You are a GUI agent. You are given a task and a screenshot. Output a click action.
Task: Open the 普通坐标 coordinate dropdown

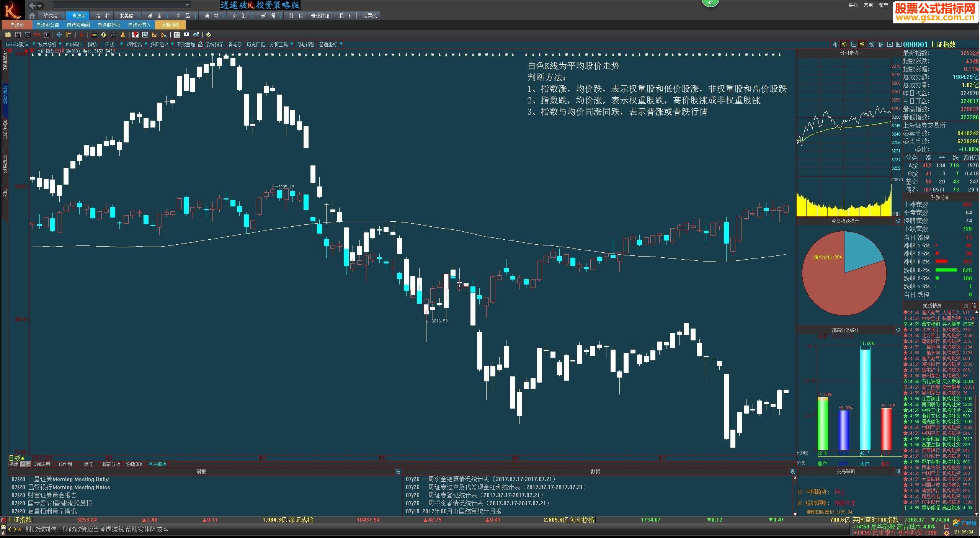[341, 44]
